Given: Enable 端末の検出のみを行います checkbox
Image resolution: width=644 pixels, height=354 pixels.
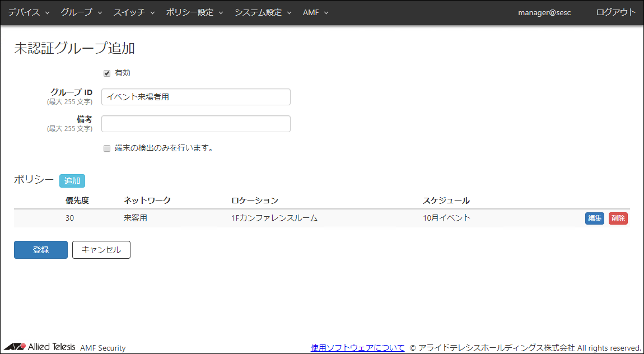Looking at the screenshot, I should pyautogui.click(x=107, y=148).
